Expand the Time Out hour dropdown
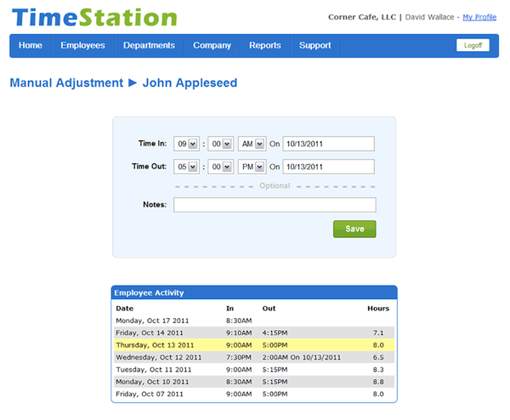510x420 pixels. (x=187, y=167)
